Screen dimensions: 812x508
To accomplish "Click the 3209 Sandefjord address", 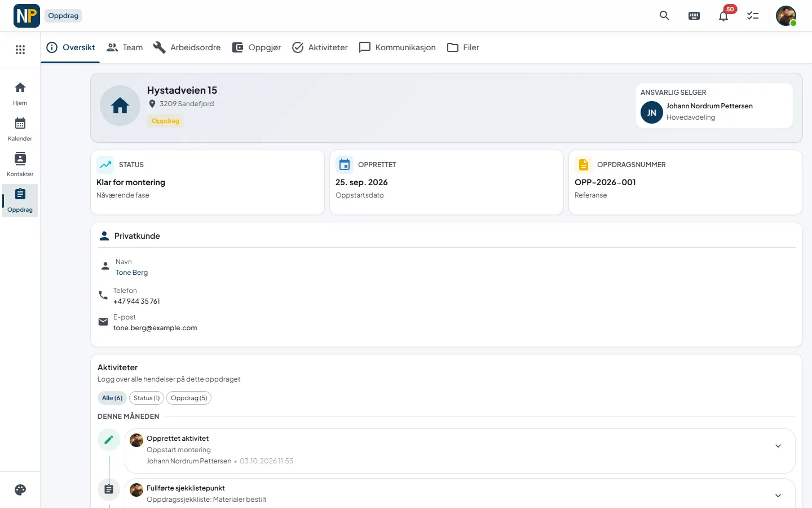I will (x=187, y=104).
